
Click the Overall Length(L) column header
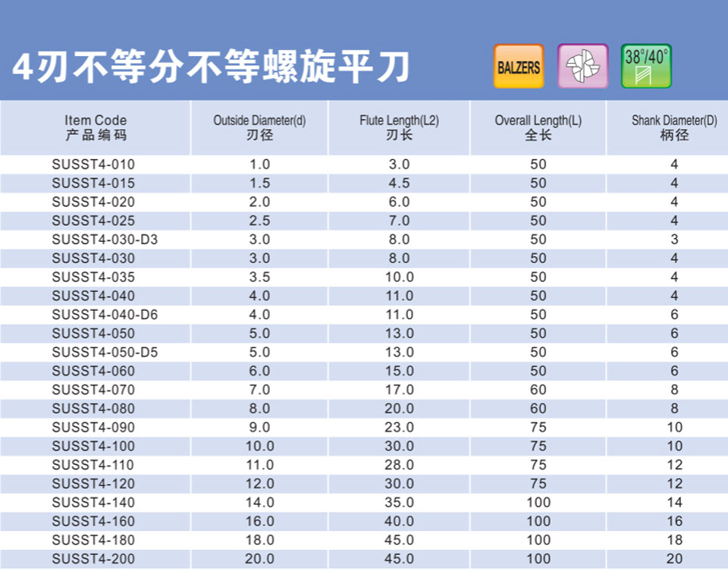tap(538, 127)
